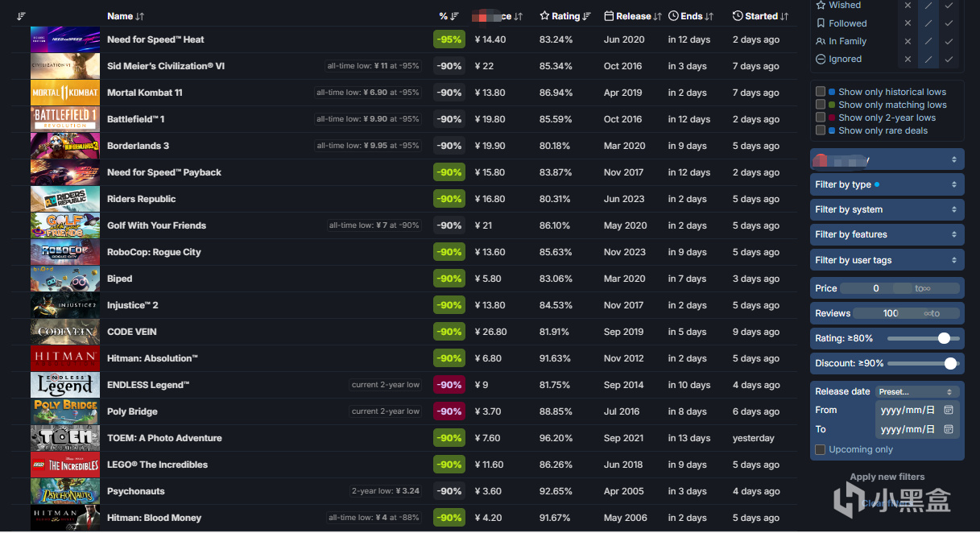
Task: Click the Battlefield 1 thumbnail image
Action: 65,119
